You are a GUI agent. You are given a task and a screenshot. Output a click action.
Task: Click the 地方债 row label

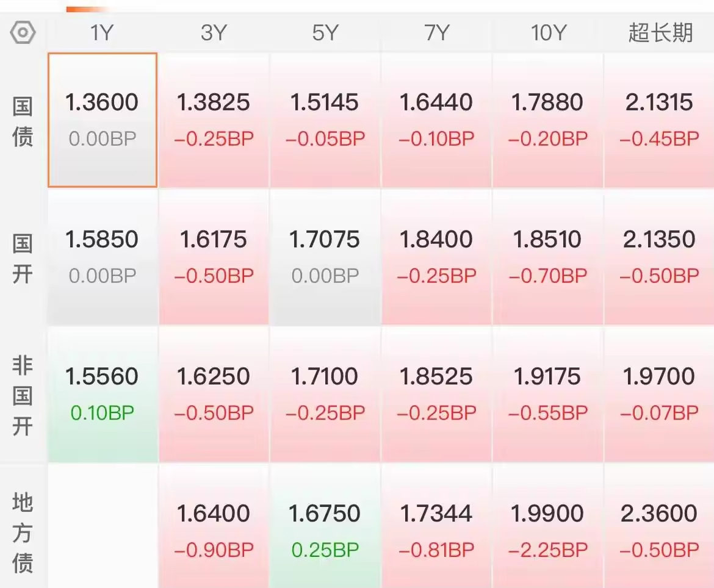click(23, 532)
